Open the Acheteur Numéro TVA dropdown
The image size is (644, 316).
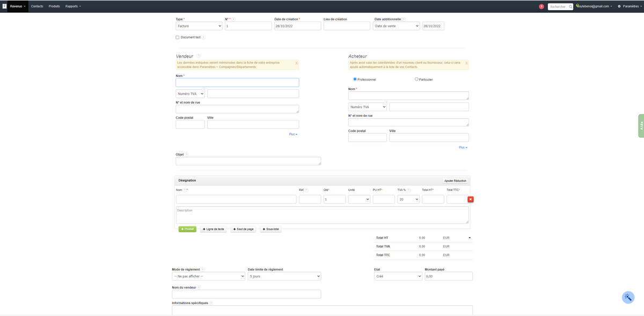(367, 107)
